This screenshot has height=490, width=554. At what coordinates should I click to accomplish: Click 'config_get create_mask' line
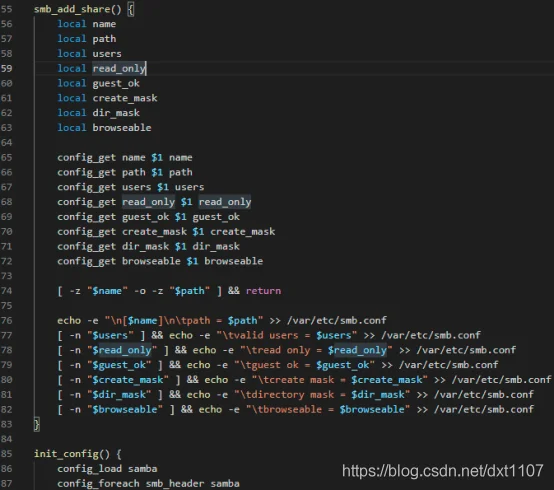166,232
